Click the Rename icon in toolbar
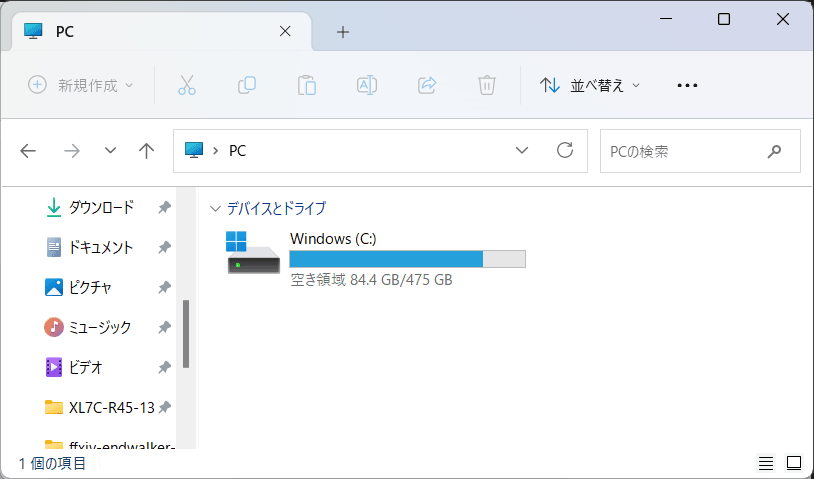Image resolution: width=814 pixels, height=479 pixels. pyautogui.click(x=367, y=85)
